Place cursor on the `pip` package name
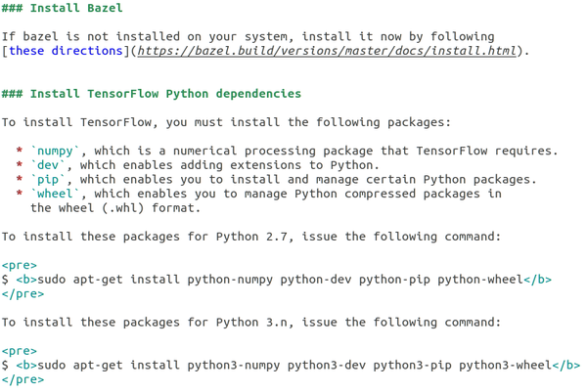587x392 pixels. click(52, 180)
